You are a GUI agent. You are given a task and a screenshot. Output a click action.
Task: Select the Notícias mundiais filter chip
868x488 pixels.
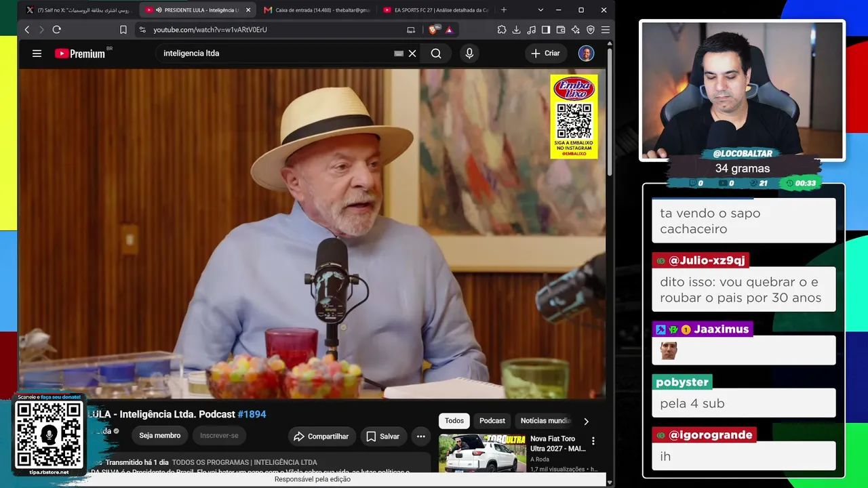(546, 421)
